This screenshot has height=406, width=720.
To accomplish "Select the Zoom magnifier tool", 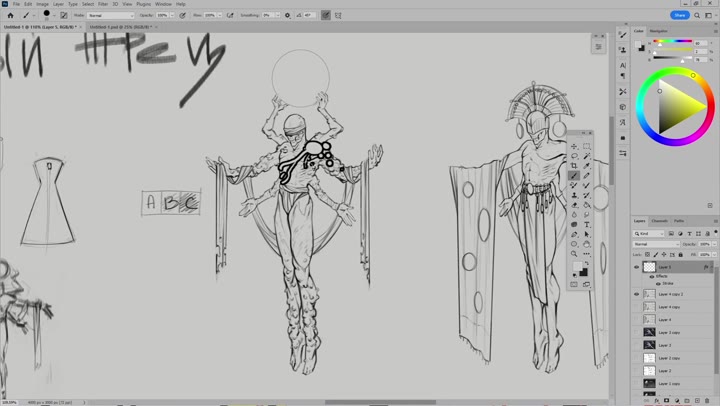I will 574,254.
